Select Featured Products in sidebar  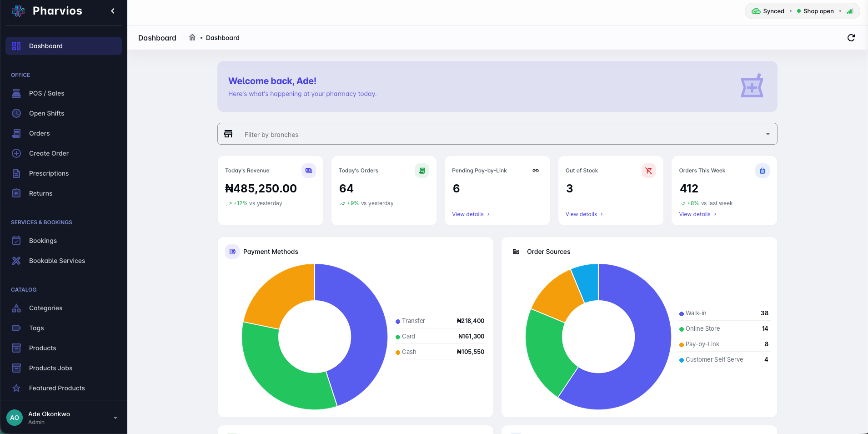click(64, 388)
